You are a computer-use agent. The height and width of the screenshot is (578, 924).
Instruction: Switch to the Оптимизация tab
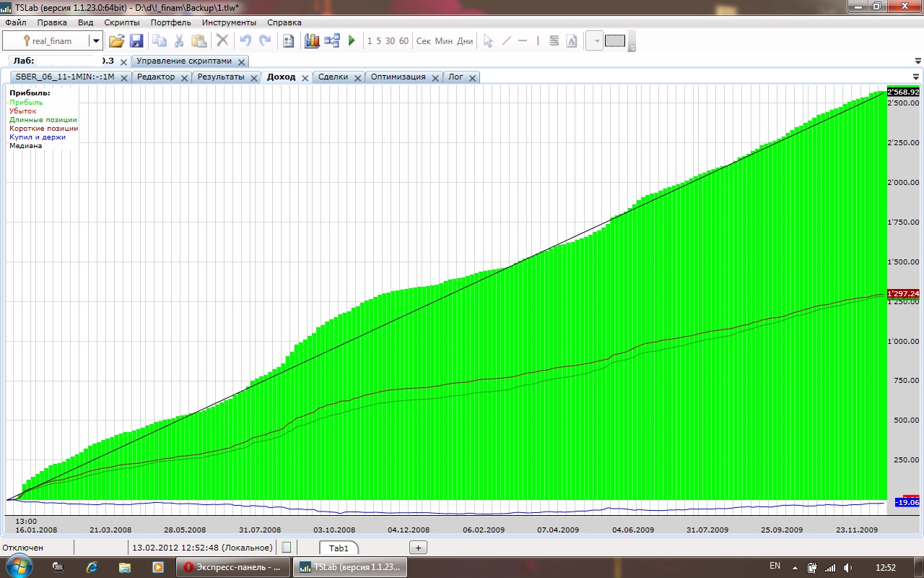point(398,77)
